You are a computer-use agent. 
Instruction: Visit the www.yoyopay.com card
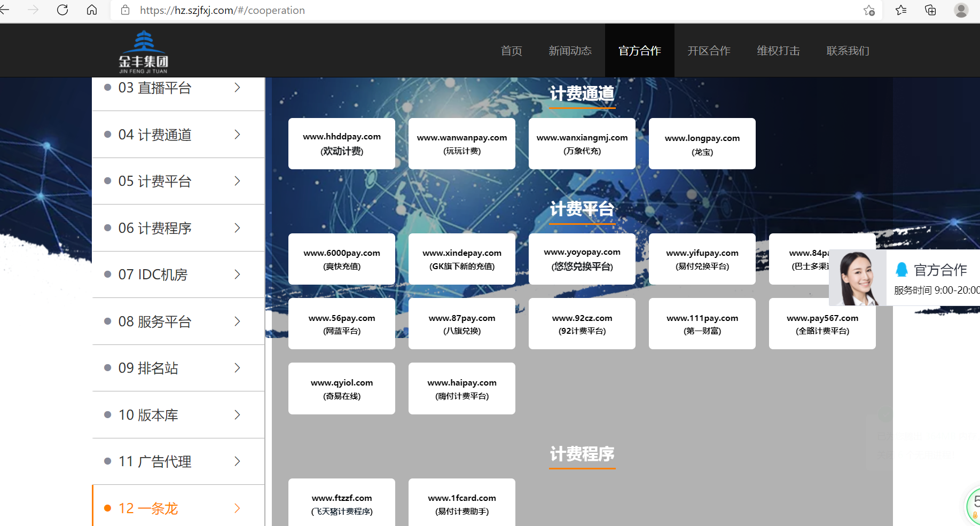(582, 259)
